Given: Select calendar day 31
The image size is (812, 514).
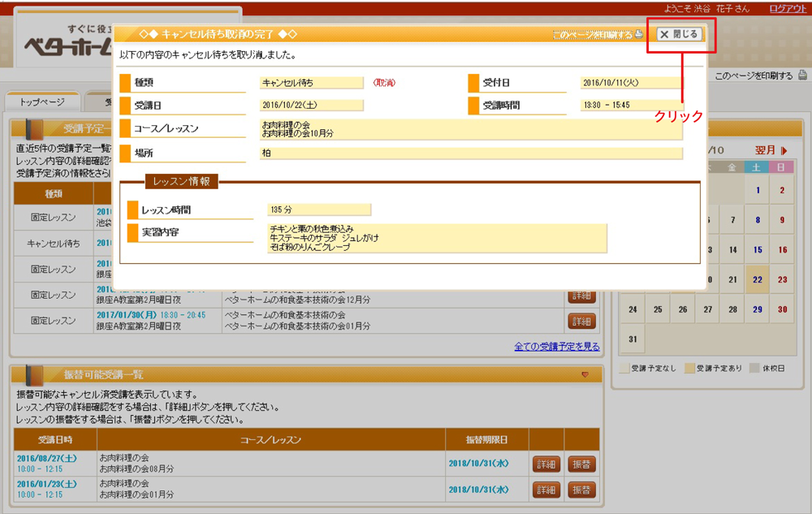Looking at the screenshot, I should click(x=633, y=339).
